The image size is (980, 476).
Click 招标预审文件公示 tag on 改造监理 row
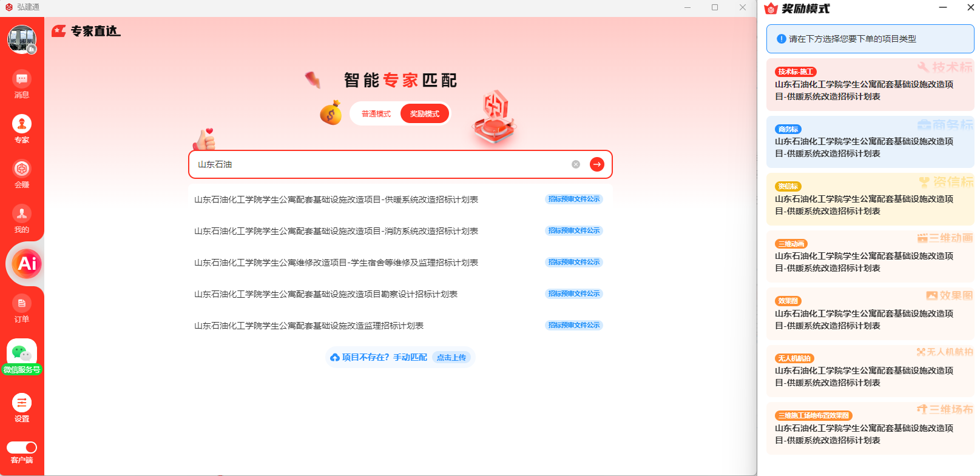coord(574,325)
